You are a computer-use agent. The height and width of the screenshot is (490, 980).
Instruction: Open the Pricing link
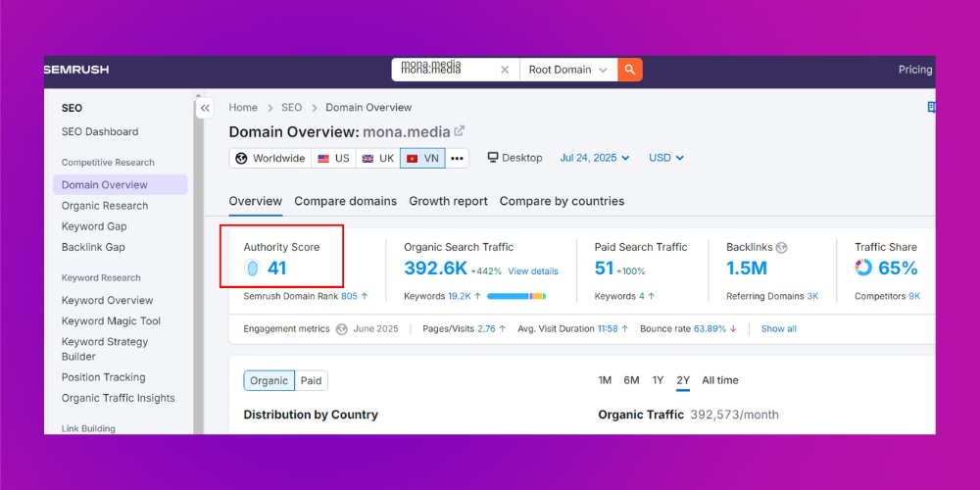pos(915,70)
